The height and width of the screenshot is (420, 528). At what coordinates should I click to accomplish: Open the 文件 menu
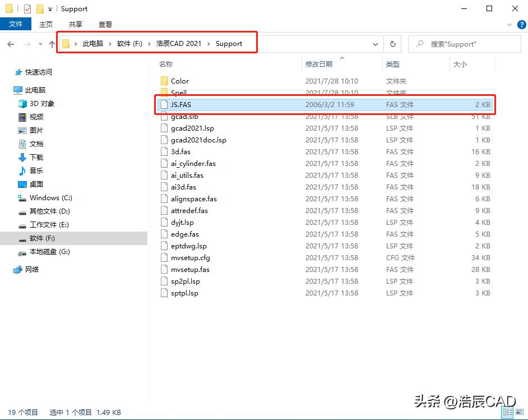[x=16, y=24]
